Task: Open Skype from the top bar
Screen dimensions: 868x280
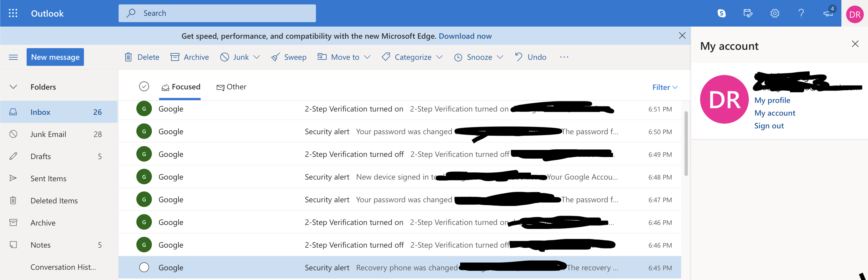Action: pos(721,13)
